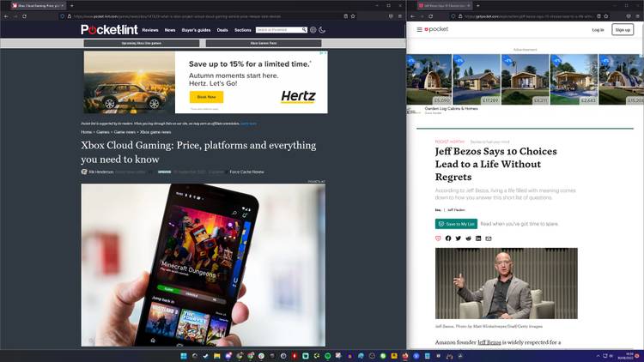Click Log in on Pocket
This screenshot has width=644, height=362.
598,30
